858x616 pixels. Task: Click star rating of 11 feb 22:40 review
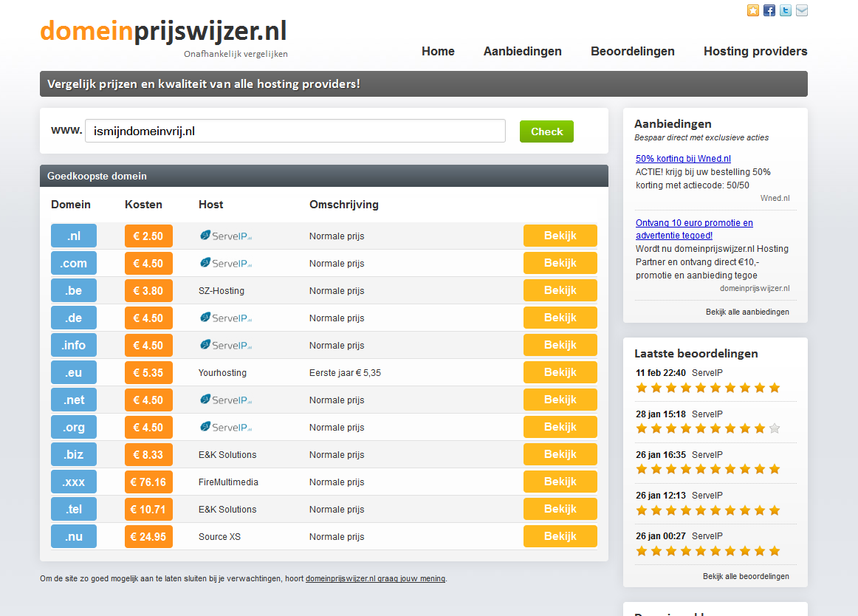click(708, 389)
